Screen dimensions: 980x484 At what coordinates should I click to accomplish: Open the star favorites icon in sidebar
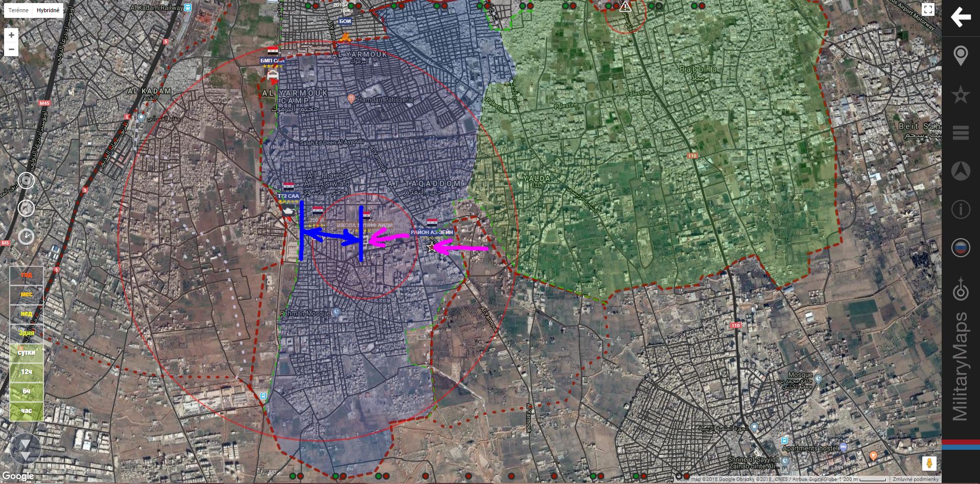click(960, 95)
